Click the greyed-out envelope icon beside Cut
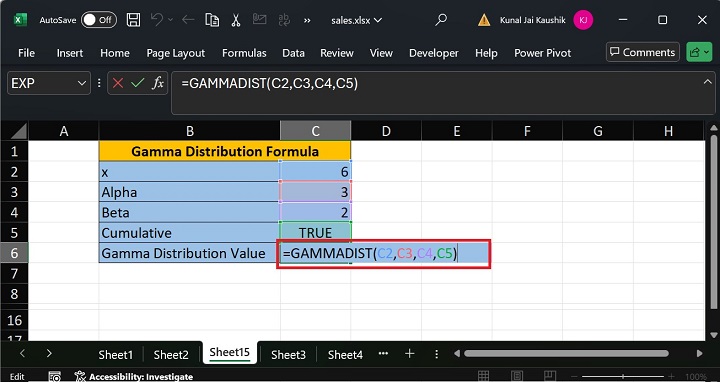Viewport: 720px width, 382px height. 259,19
